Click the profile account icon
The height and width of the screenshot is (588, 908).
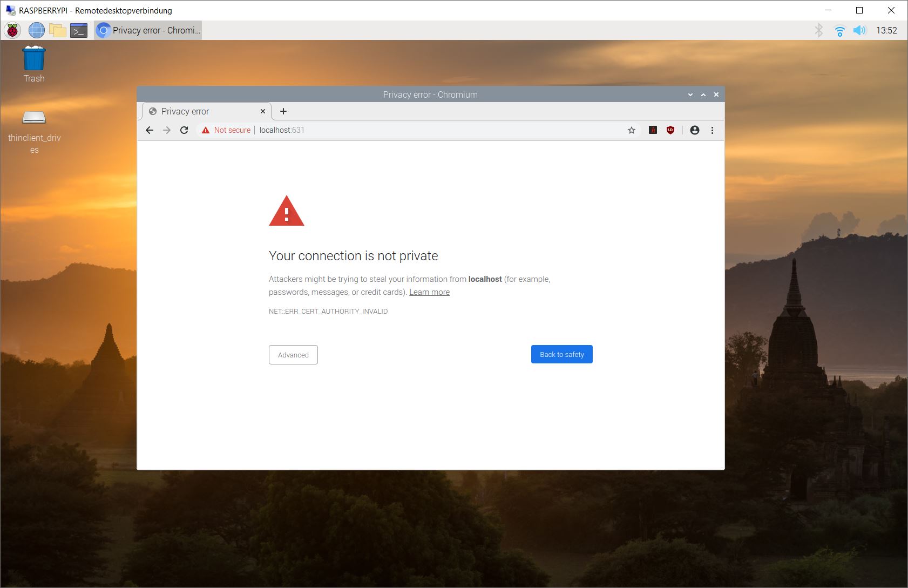(x=694, y=130)
